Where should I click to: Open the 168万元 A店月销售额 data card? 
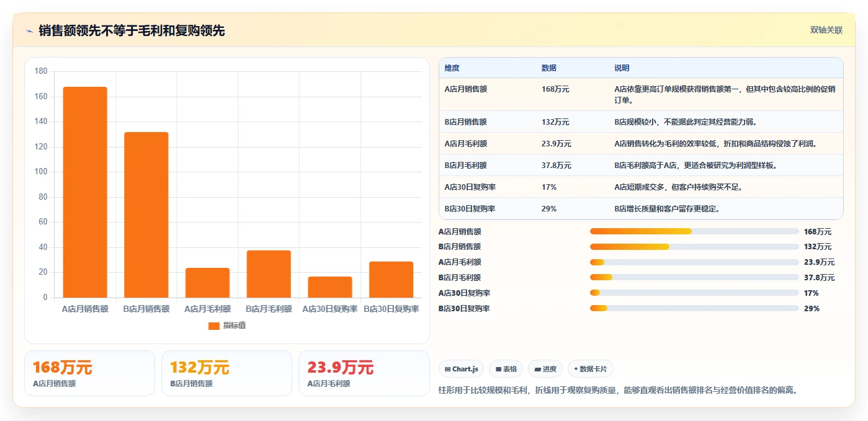click(89, 373)
